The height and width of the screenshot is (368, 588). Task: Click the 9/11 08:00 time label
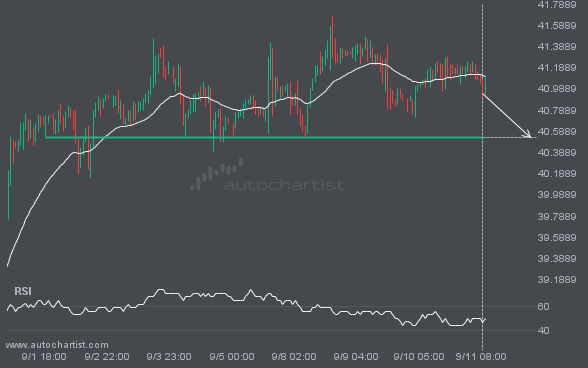click(481, 356)
